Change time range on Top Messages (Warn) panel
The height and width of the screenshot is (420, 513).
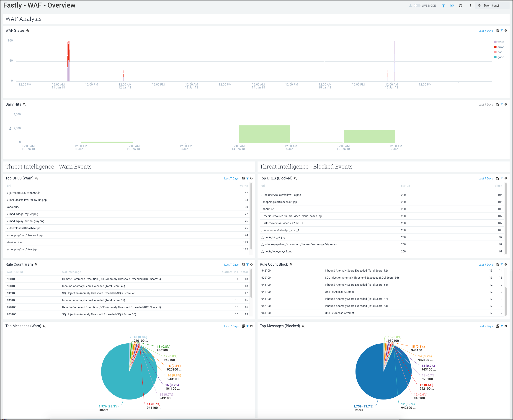pyautogui.click(x=231, y=326)
